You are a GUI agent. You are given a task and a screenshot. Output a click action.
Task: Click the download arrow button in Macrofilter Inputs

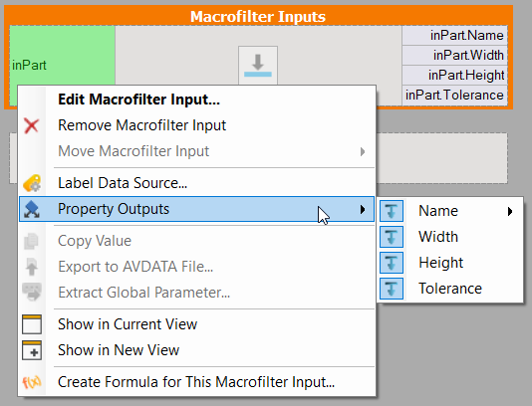[258, 66]
